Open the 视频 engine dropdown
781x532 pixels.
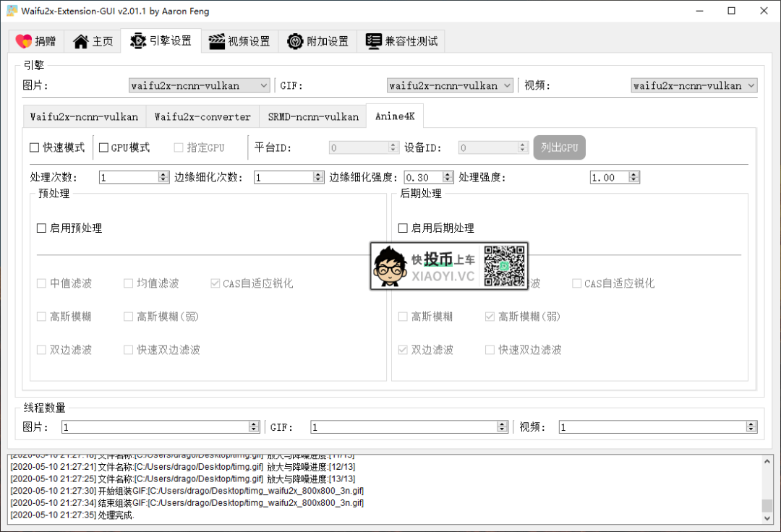(751, 85)
